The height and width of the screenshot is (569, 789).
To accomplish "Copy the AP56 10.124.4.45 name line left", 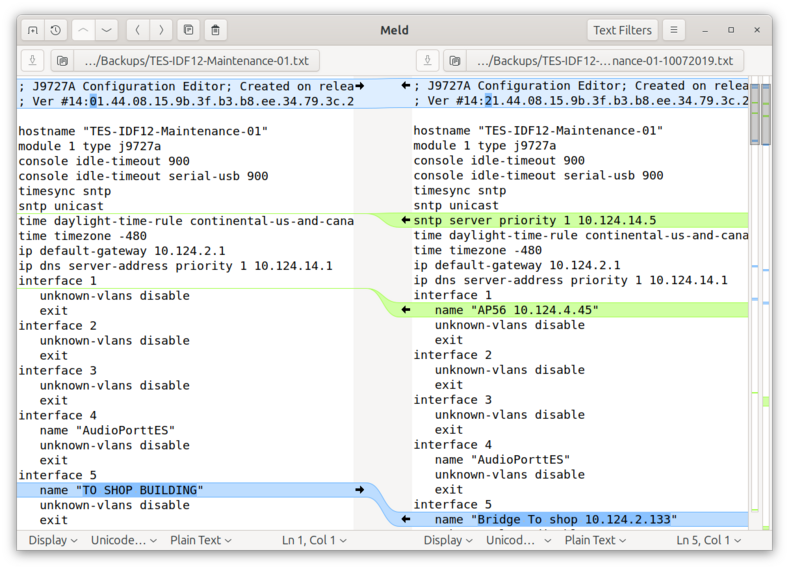I will click(x=406, y=310).
